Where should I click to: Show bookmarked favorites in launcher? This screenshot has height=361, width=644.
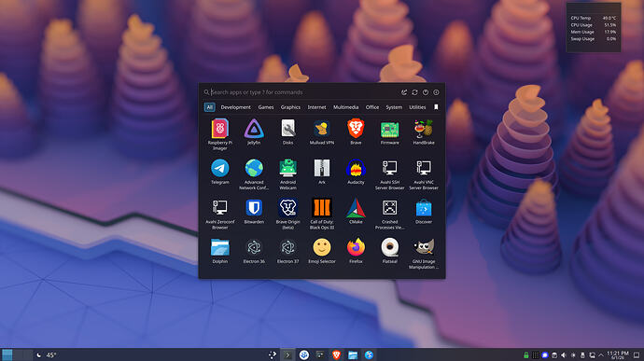point(436,107)
